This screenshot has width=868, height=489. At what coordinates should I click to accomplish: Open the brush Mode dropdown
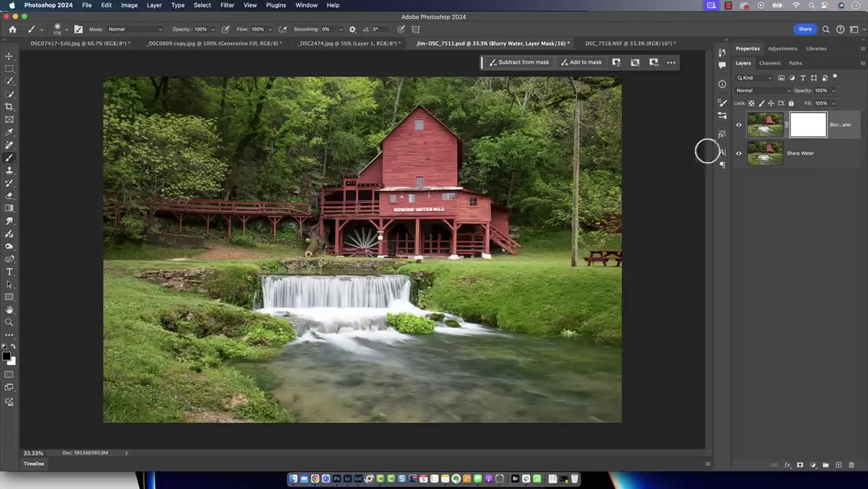pyautogui.click(x=135, y=30)
